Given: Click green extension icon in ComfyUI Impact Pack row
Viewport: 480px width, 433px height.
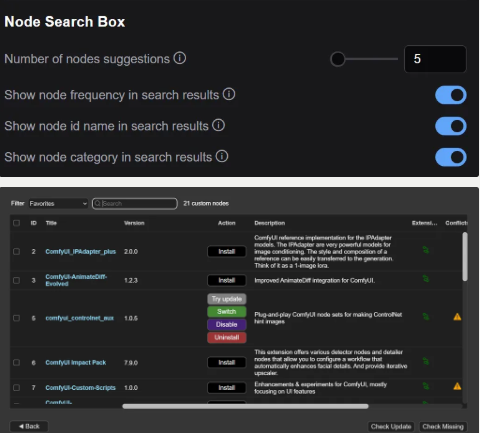Looking at the screenshot, I should click(x=426, y=361).
